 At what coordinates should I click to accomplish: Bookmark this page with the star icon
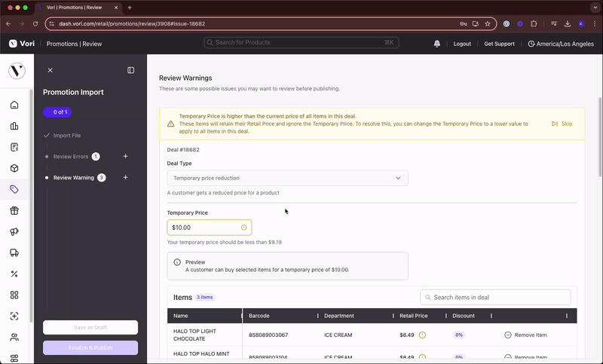488,24
